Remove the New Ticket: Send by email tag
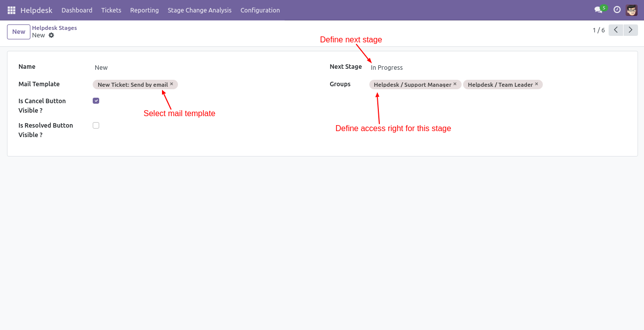Viewport: 644px width, 330px height. point(171,84)
